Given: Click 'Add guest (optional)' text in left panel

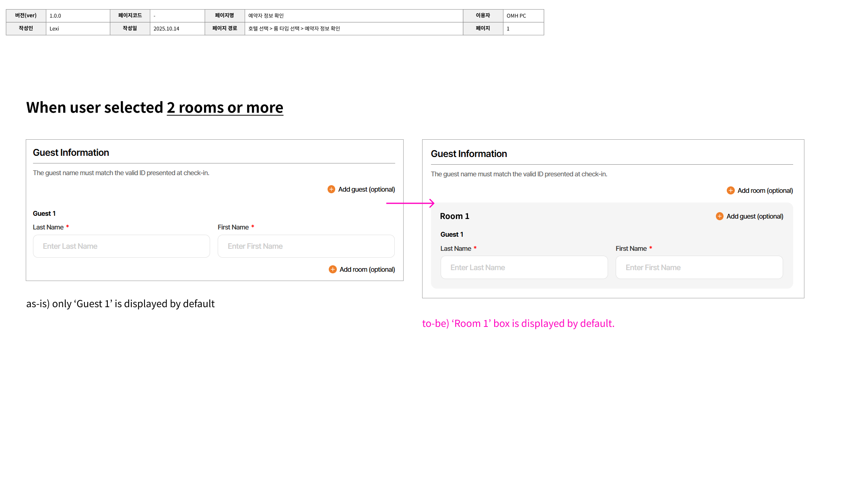Looking at the screenshot, I should coord(366,189).
